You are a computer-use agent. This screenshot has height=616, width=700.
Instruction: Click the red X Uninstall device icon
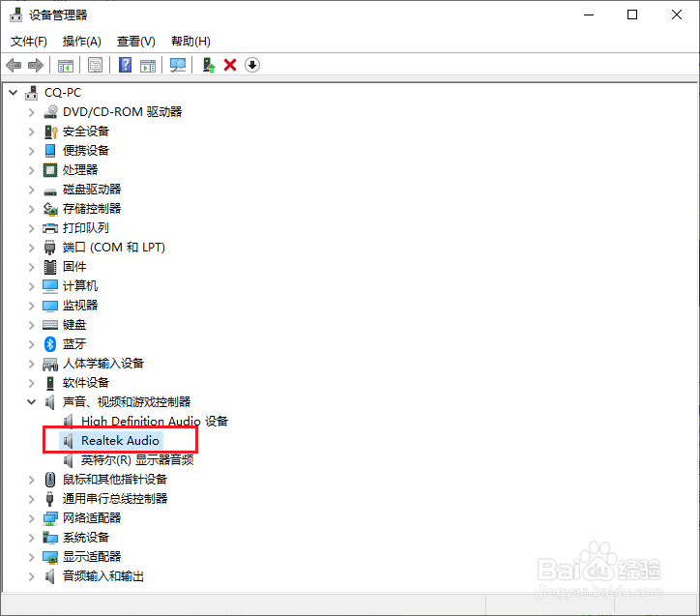tap(230, 65)
